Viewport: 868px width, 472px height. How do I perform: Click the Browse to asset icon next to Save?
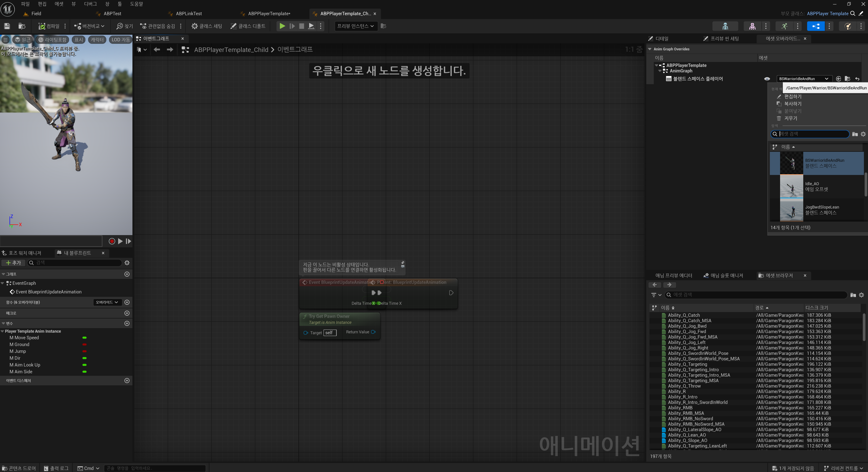pos(22,26)
